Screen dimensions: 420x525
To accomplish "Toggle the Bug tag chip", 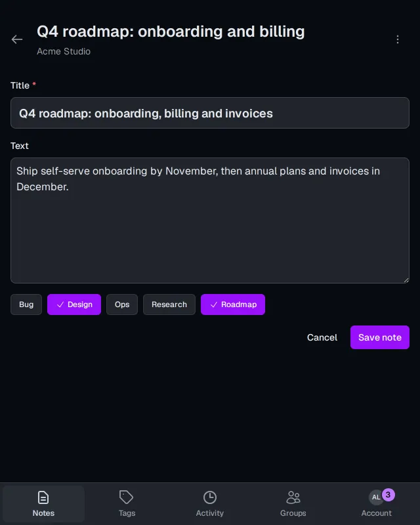I will pyautogui.click(x=26, y=304).
